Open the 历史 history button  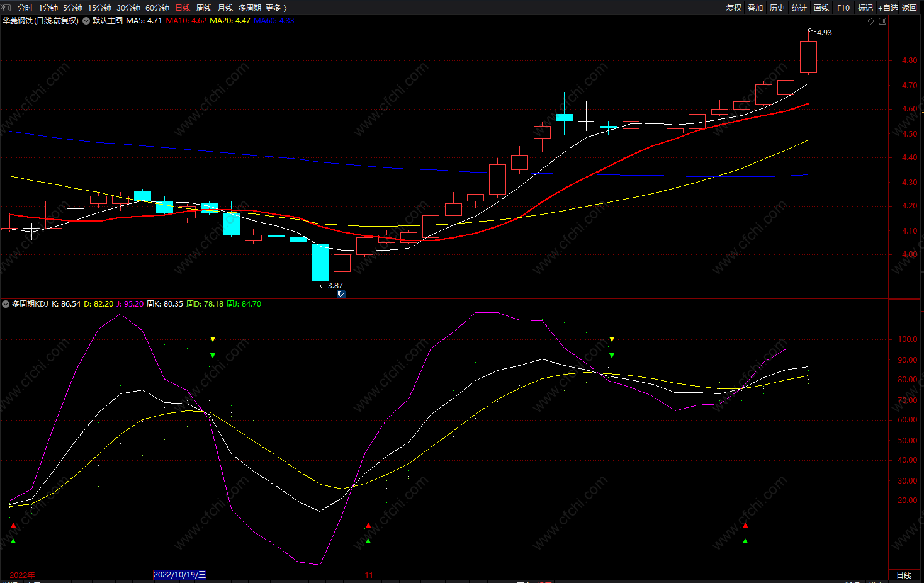[777, 8]
